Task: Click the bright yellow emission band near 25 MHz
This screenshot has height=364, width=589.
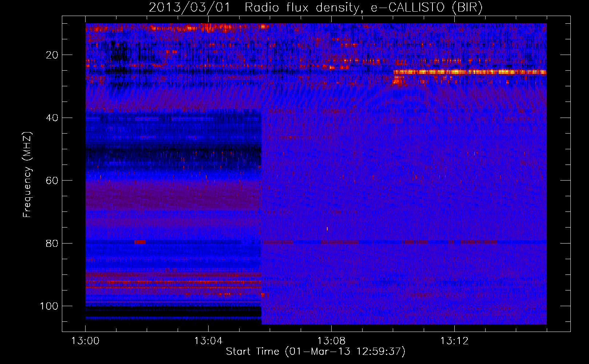Action: 470,72
